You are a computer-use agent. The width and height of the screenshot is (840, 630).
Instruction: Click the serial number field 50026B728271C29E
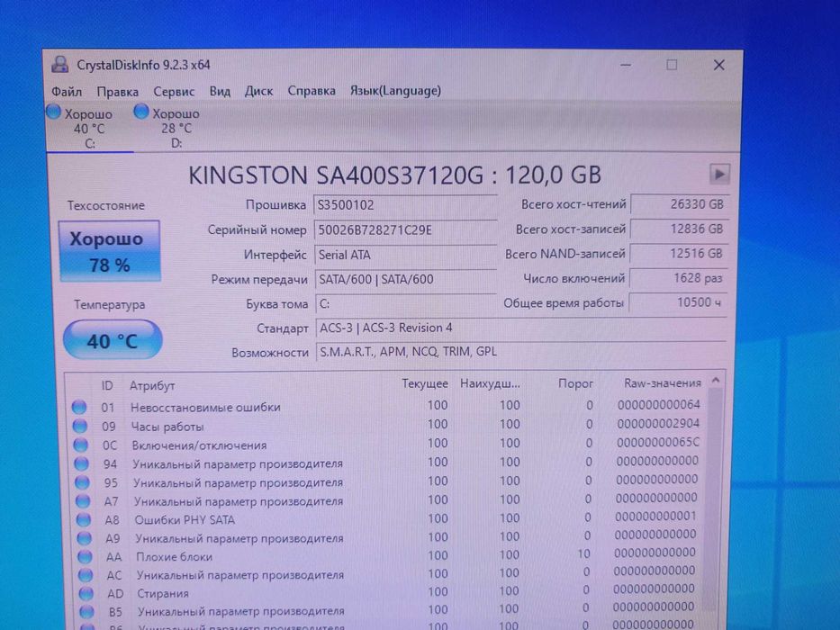(x=405, y=230)
